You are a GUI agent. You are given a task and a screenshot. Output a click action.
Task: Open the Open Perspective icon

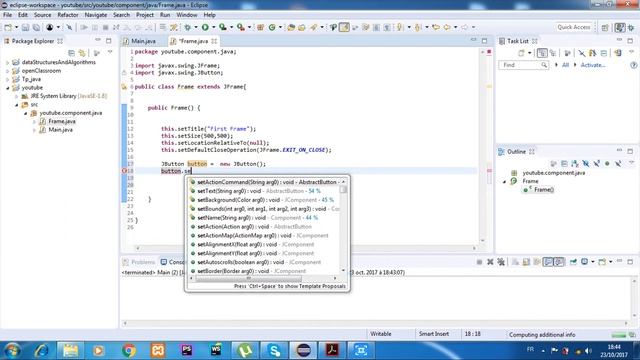(605, 27)
